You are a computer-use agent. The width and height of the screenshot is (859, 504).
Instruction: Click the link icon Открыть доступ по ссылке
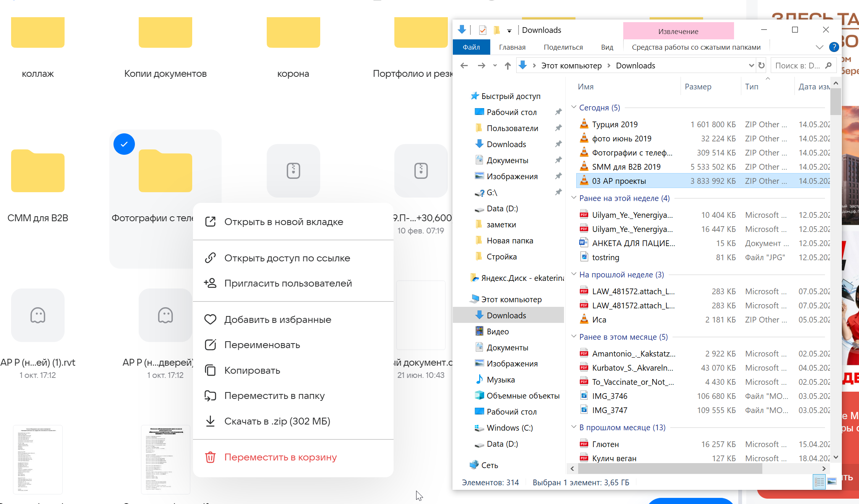[210, 258]
